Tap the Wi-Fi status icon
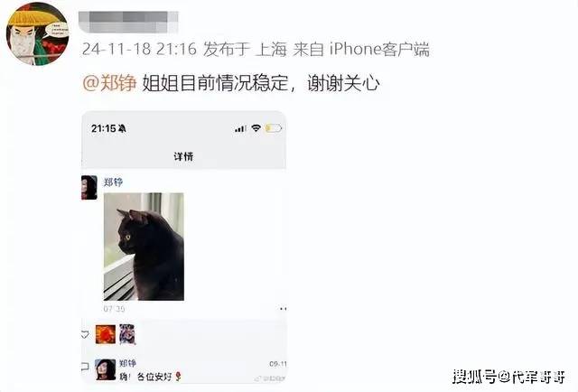Screen dimensions: 578x392 256,128
